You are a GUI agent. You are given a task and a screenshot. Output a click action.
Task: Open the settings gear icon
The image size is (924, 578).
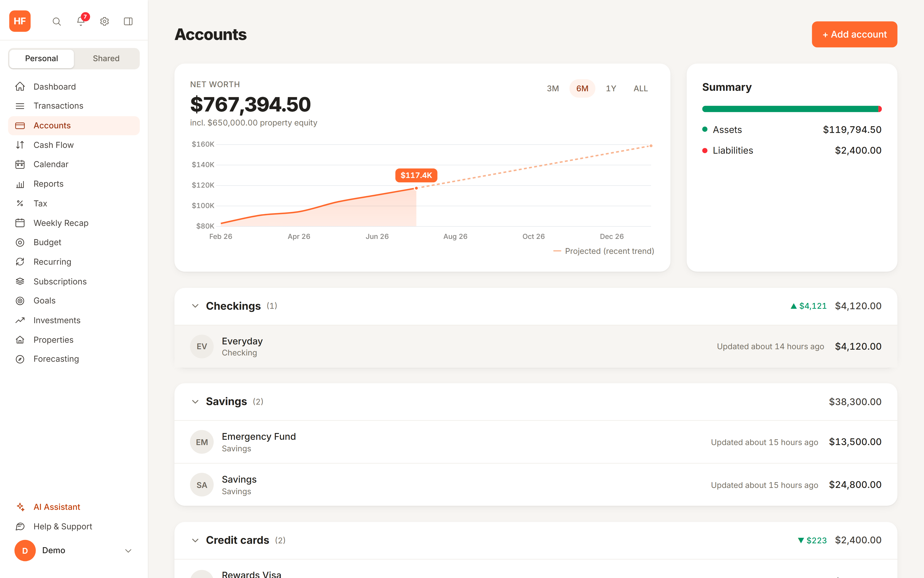[x=105, y=21]
